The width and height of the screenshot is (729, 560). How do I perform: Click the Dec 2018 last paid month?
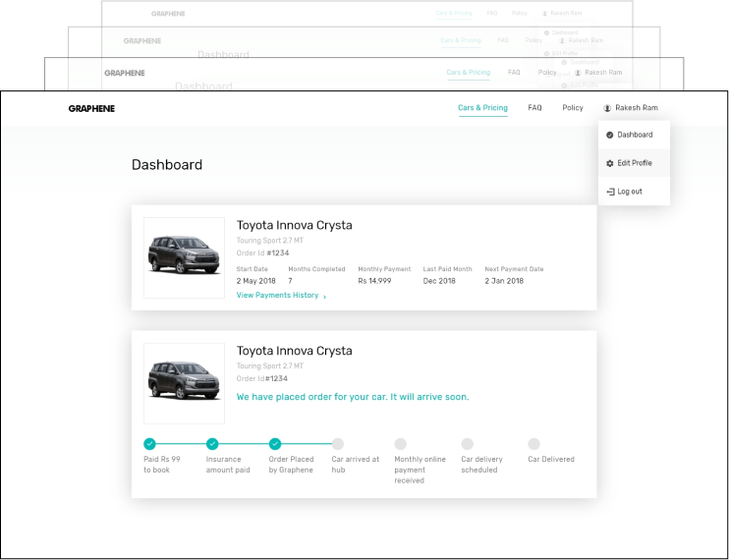(x=439, y=281)
